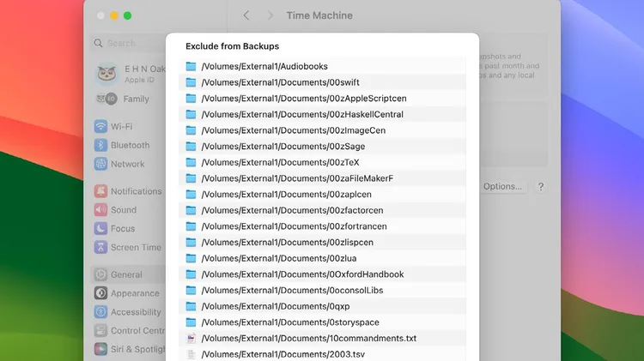Click the 10commandments.txt file icon

(x=191, y=338)
